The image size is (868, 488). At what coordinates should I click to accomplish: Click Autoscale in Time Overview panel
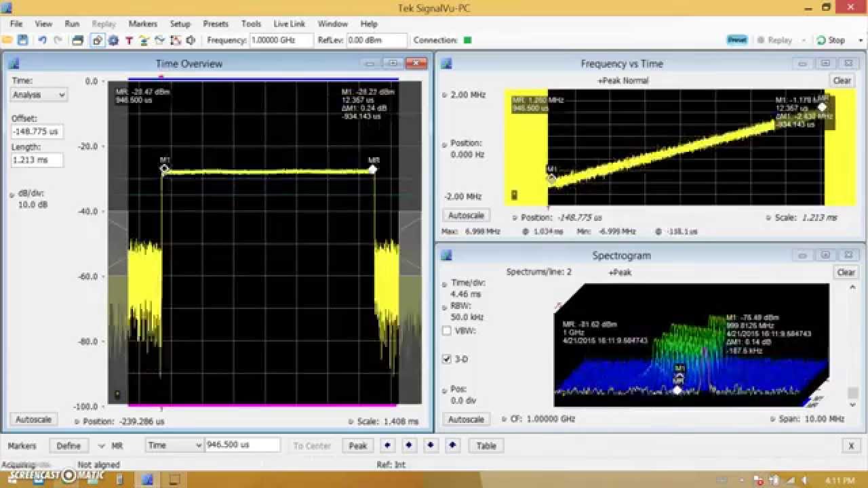[33, 420]
